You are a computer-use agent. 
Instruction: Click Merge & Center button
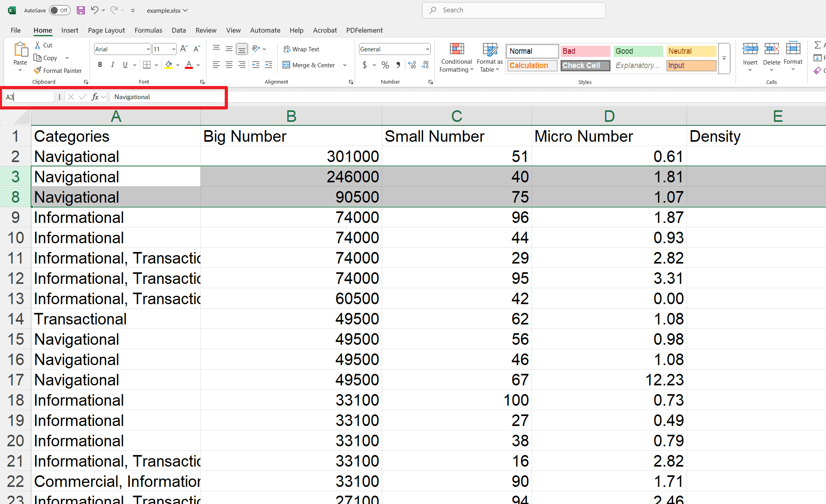coord(309,65)
